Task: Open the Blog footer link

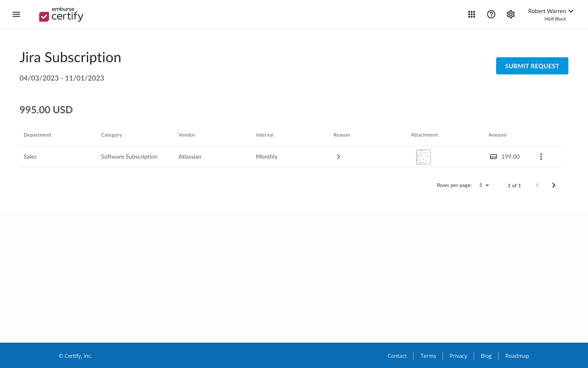Action: coord(486,356)
